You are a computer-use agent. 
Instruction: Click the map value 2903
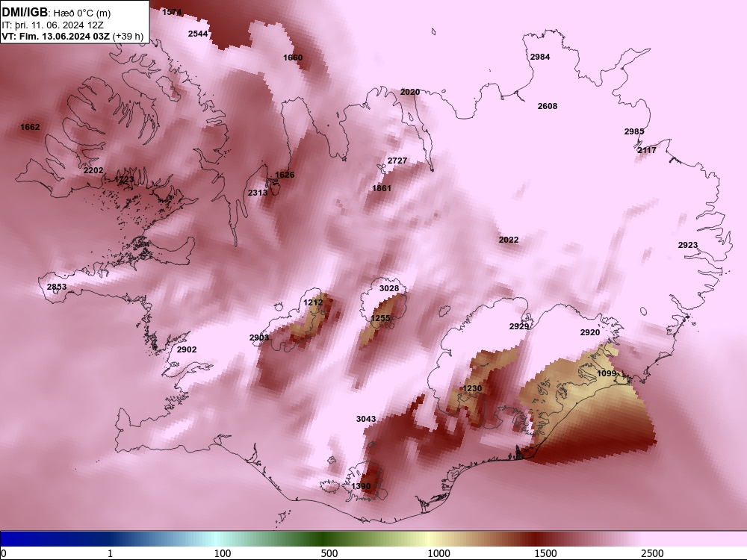[x=259, y=337]
